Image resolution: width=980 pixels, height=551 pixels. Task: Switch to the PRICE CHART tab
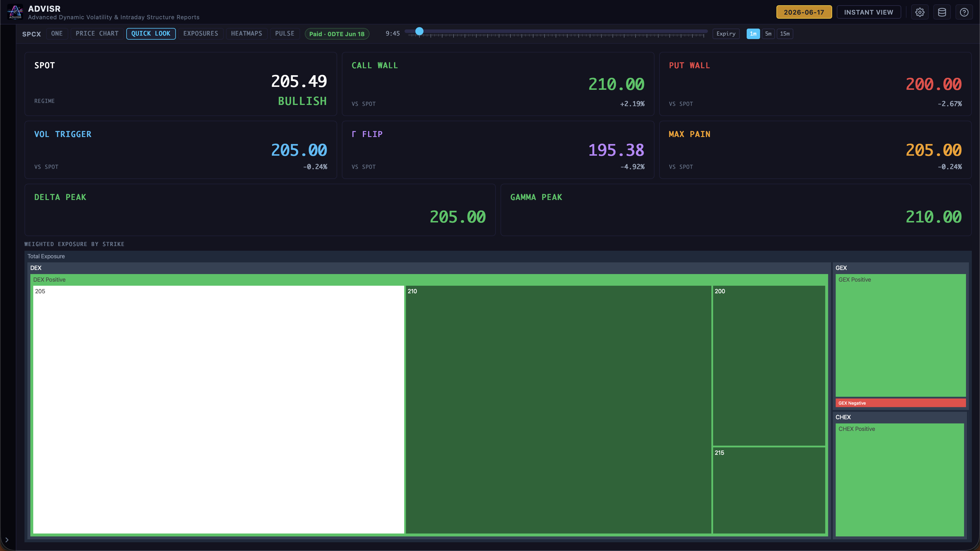97,34
